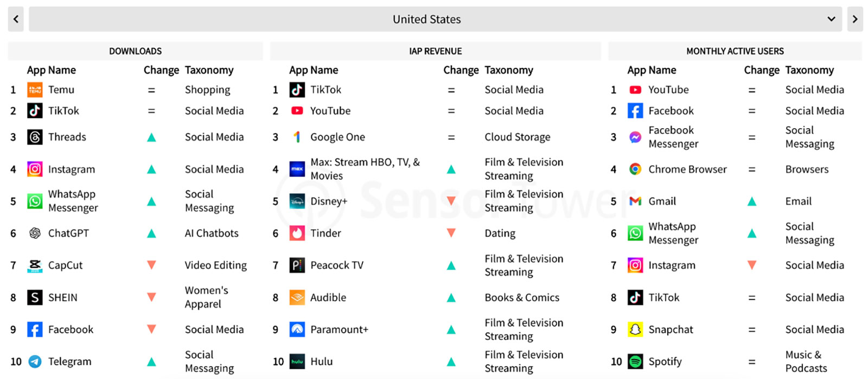Click the Google One icon in IAP Revenue
Image resolution: width=868 pixels, height=379 pixels.
297,137
